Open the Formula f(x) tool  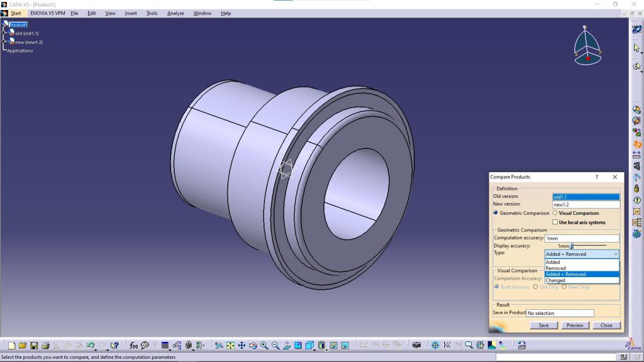coord(133,346)
